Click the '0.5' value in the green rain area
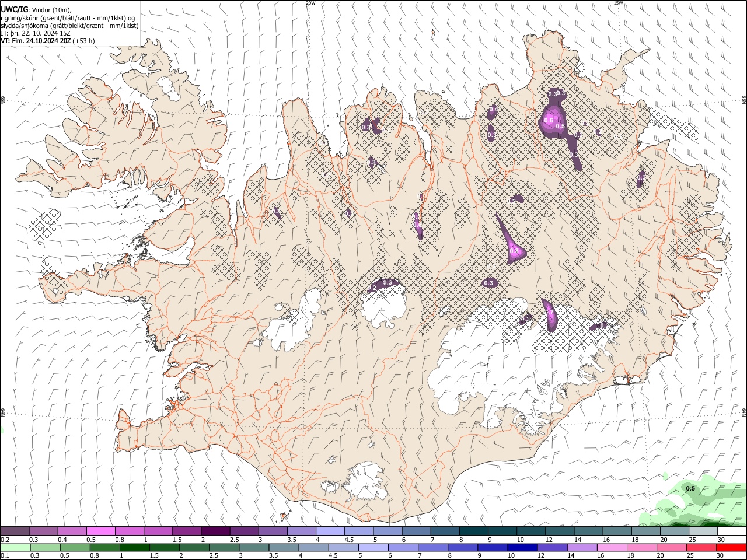The width and height of the screenshot is (747, 560). (690, 488)
